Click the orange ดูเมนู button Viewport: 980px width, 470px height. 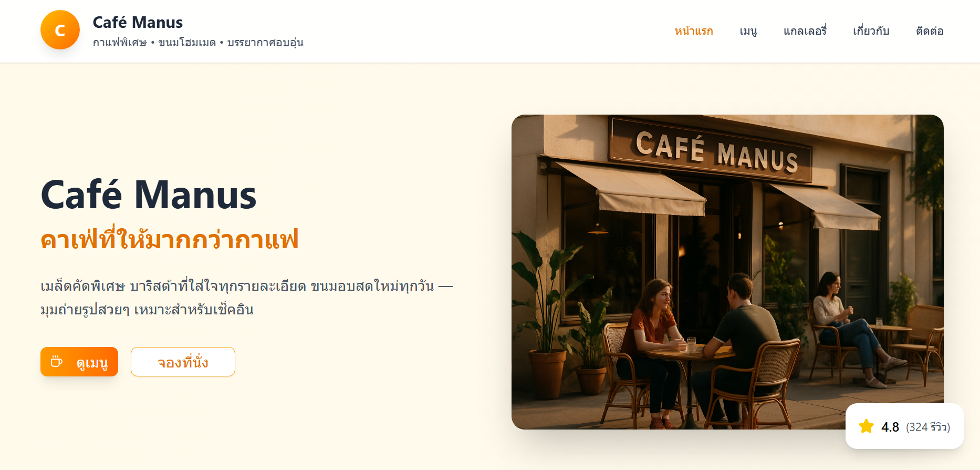point(79,362)
